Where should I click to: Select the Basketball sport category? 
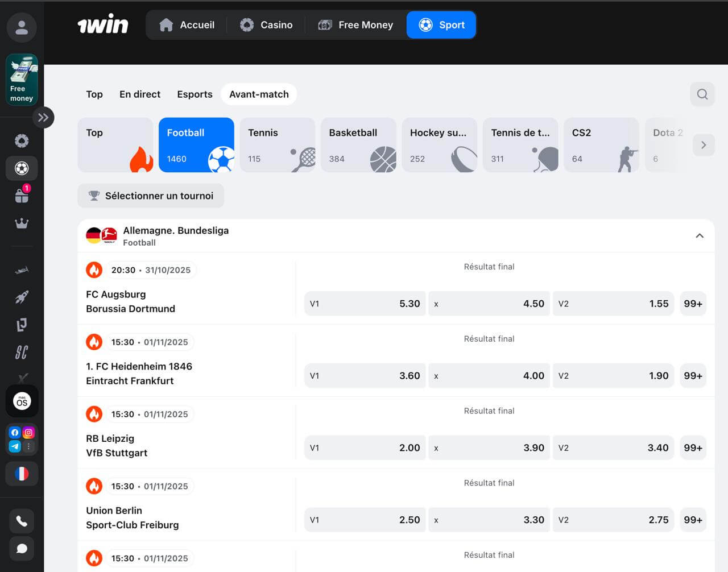pyautogui.click(x=358, y=144)
